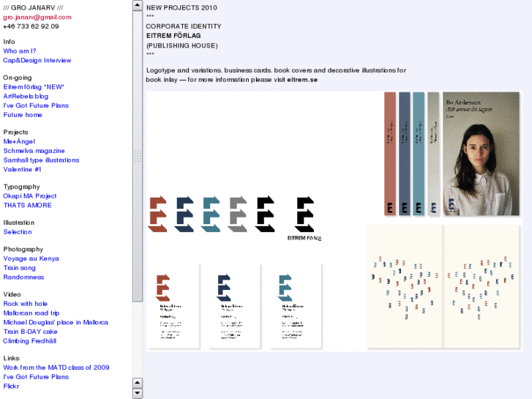Click the (PUBLISHING HOUSE) text
The width and height of the screenshot is (532, 399).
coord(182,45)
